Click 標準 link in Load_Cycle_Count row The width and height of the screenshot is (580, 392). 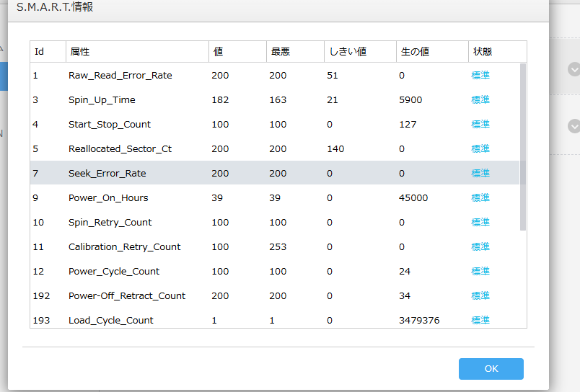[480, 320]
